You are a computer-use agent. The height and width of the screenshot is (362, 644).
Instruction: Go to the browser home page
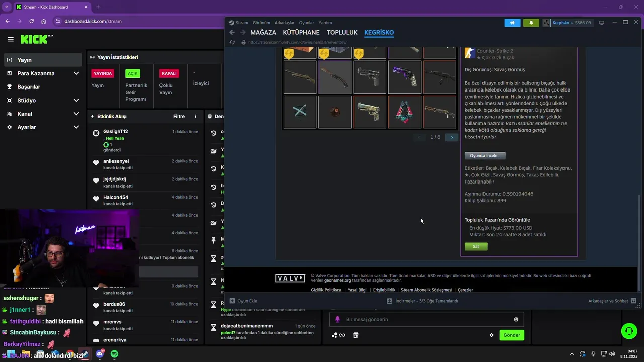(44, 21)
